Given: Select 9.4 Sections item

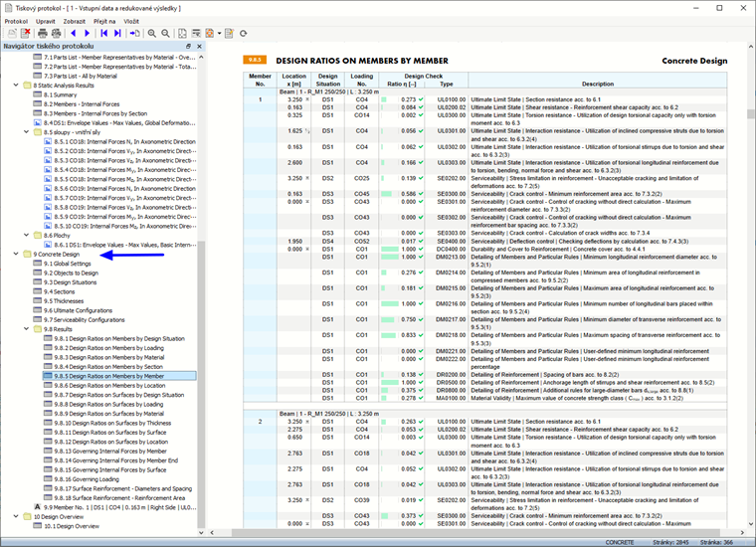Looking at the screenshot, I should (60, 291).
